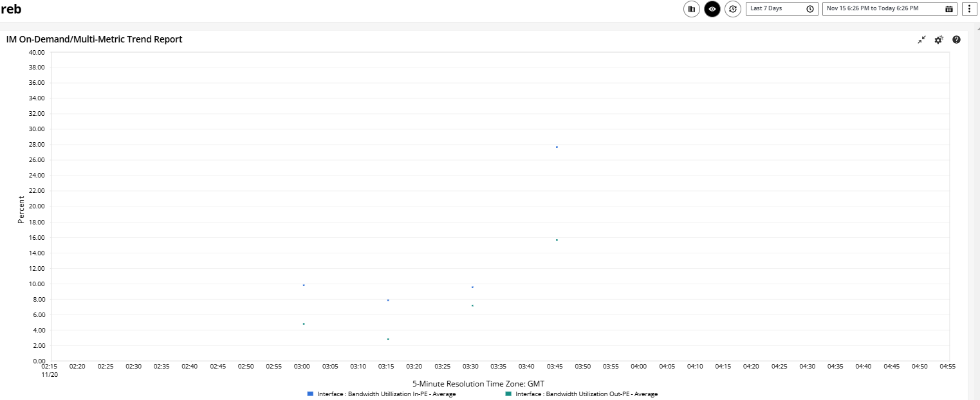Open the custom date range picker field
Image resolution: width=980 pixels, height=400 pixels.
click(x=882, y=9)
